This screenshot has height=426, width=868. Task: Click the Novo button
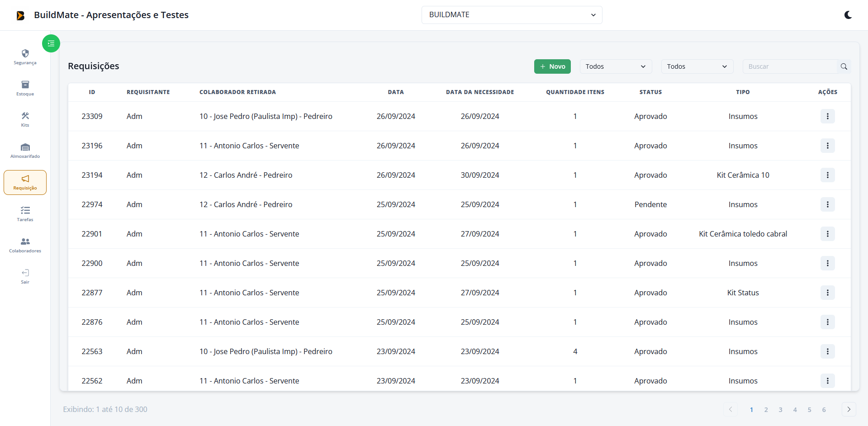click(x=552, y=66)
